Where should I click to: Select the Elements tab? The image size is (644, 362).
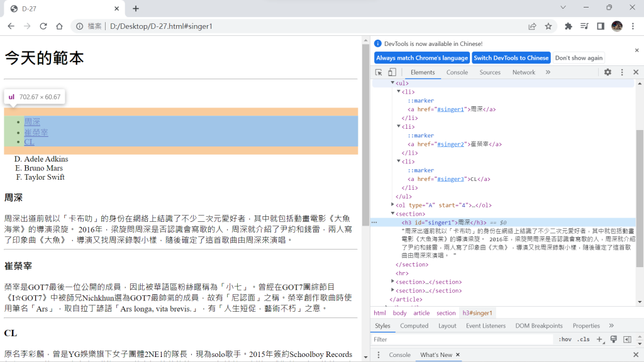coord(423,72)
